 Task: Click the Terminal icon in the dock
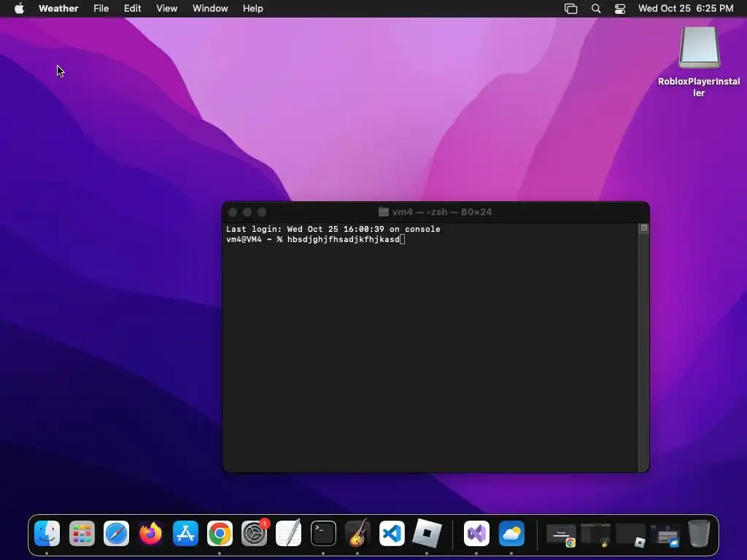323,533
